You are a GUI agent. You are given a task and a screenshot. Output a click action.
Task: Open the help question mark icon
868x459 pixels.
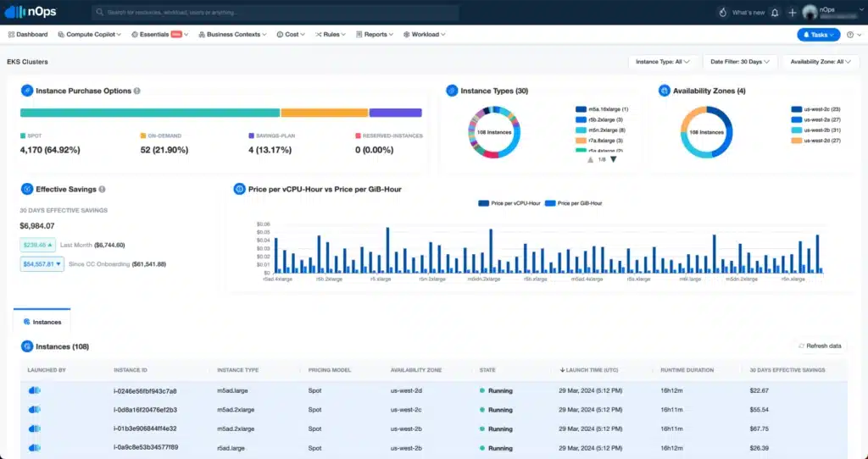(x=850, y=34)
